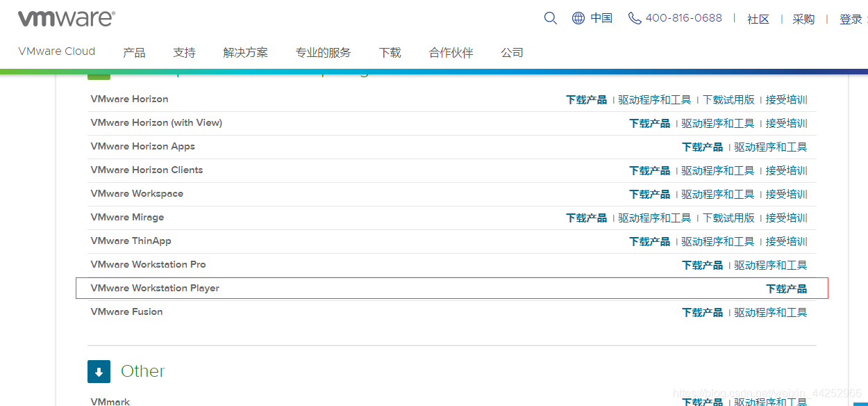Screen dimensions: 868x406
Task: Select the 中国 region link
Action: click(601, 18)
